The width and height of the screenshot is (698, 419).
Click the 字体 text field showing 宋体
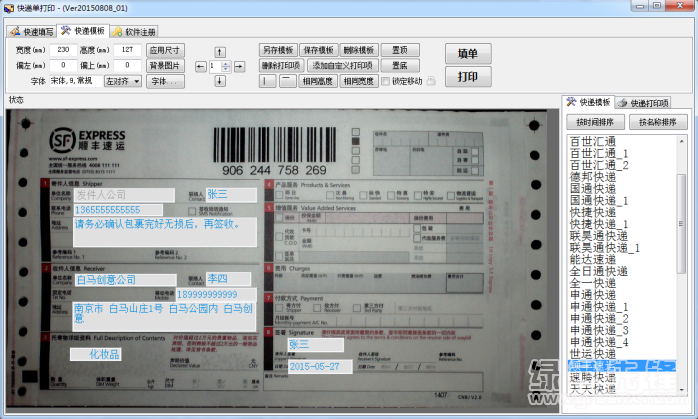[76, 81]
